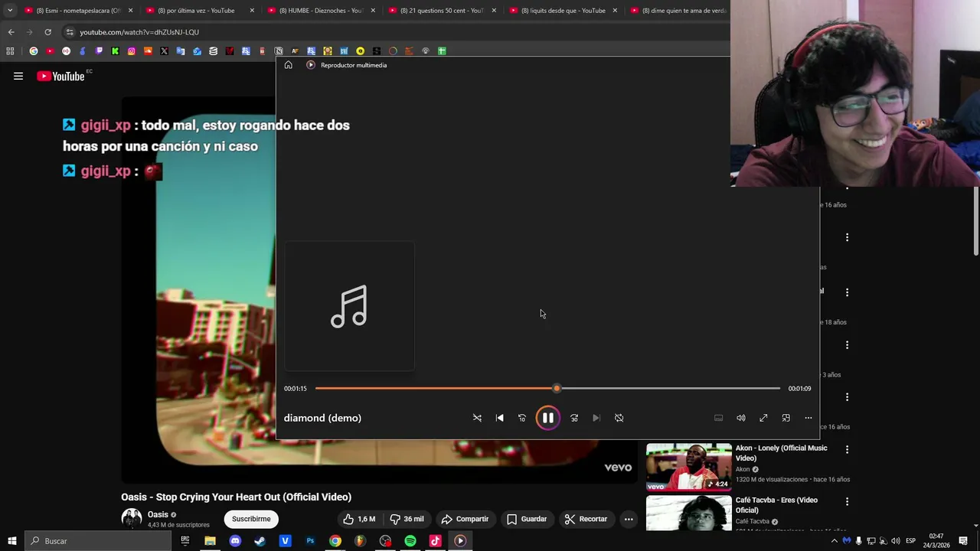Switch to dime quien te ama tab

pos(678,11)
